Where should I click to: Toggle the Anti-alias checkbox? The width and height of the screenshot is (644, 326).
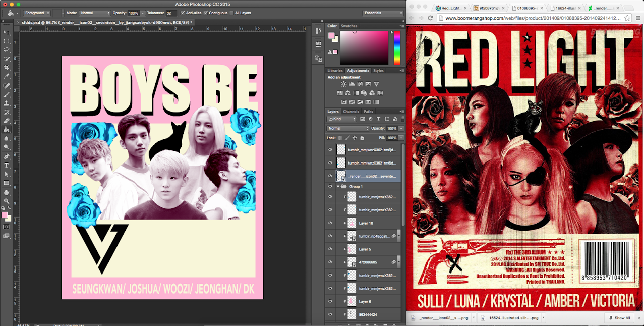coord(183,13)
